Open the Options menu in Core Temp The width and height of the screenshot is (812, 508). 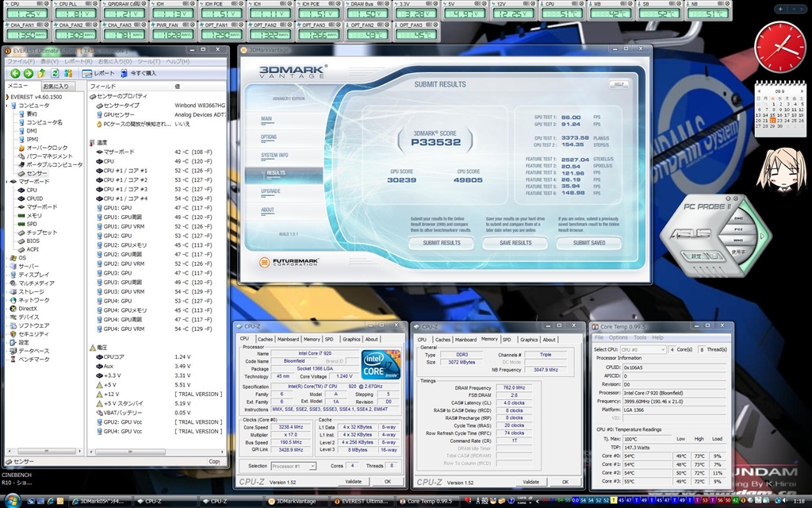pyautogui.click(x=618, y=337)
